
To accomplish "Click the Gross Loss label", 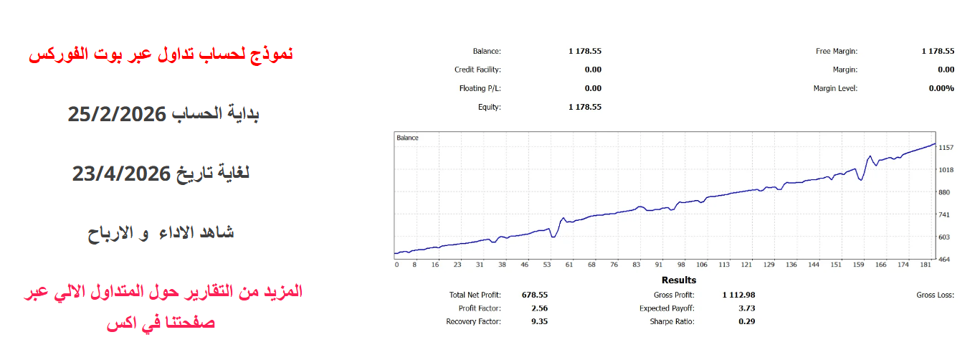I will [x=936, y=295].
